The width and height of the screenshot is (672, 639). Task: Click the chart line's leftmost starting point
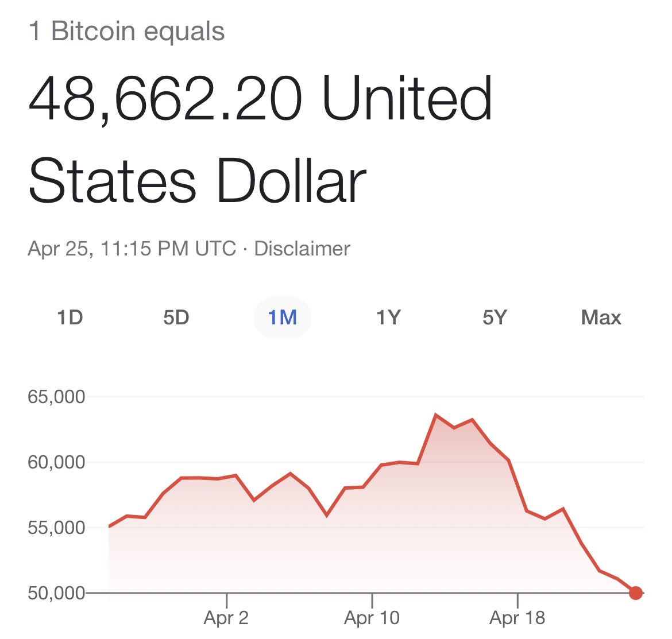[x=109, y=526]
